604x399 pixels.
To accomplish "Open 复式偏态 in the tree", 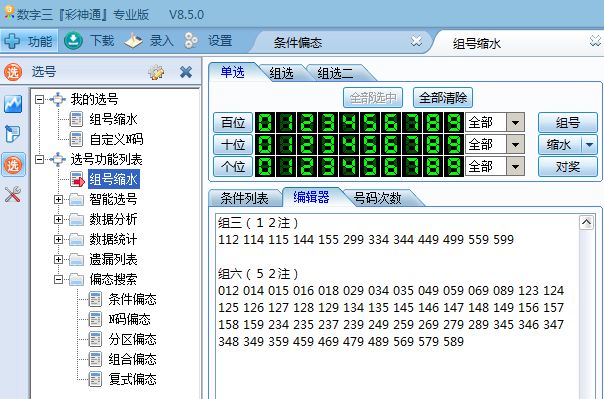I will [132, 380].
